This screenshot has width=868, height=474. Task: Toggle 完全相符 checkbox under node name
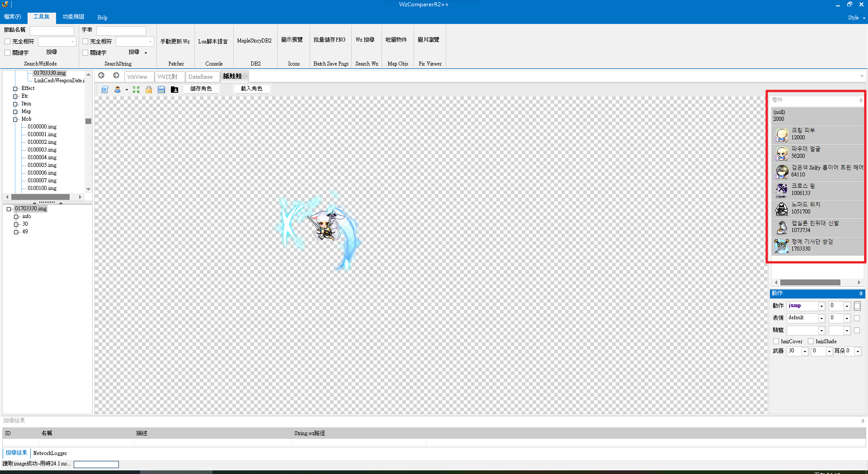pyautogui.click(x=8, y=42)
